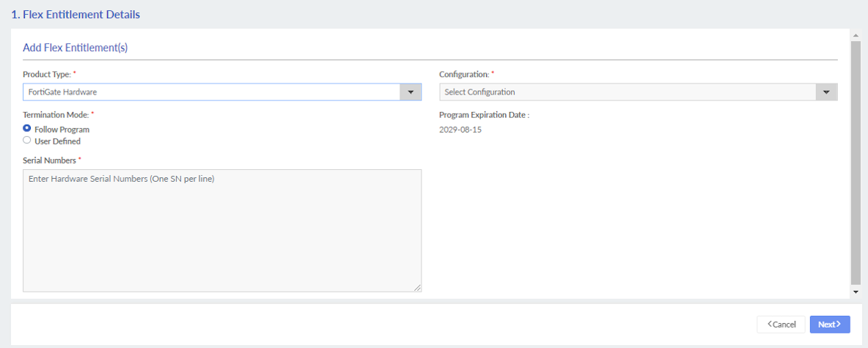Expand the Configuration dropdown arrow
868x348 pixels.
click(x=826, y=92)
